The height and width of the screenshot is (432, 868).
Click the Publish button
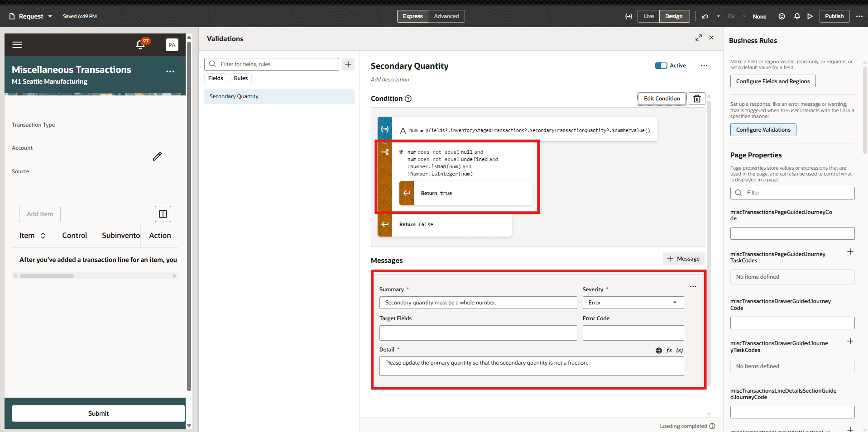click(x=834, y=16)
